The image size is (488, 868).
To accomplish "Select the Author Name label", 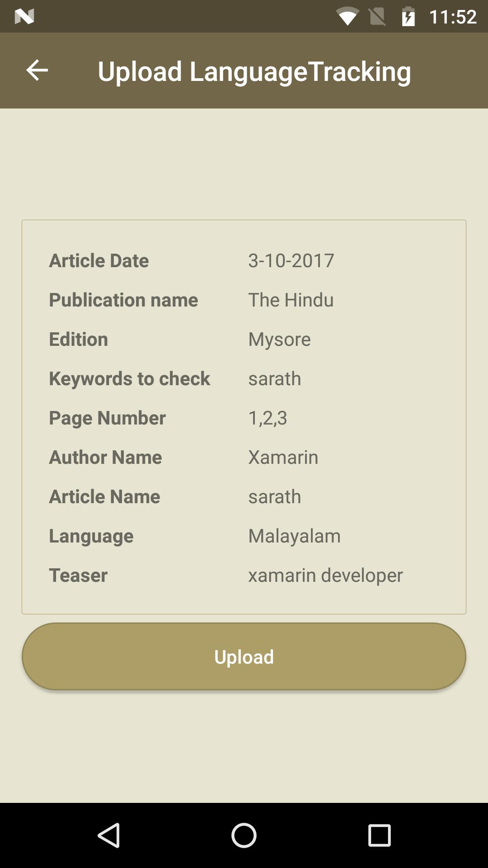I will 106,457.
